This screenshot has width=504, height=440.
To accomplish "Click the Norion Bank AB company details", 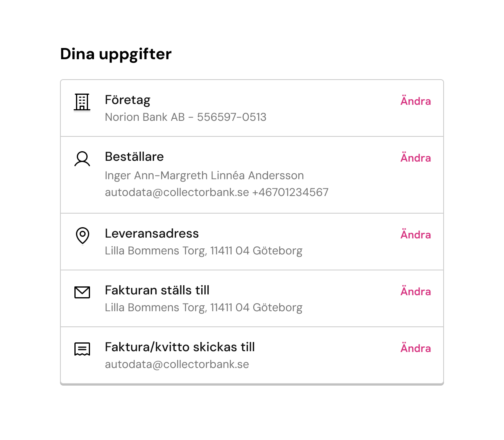I will click(x=186, y=117).
